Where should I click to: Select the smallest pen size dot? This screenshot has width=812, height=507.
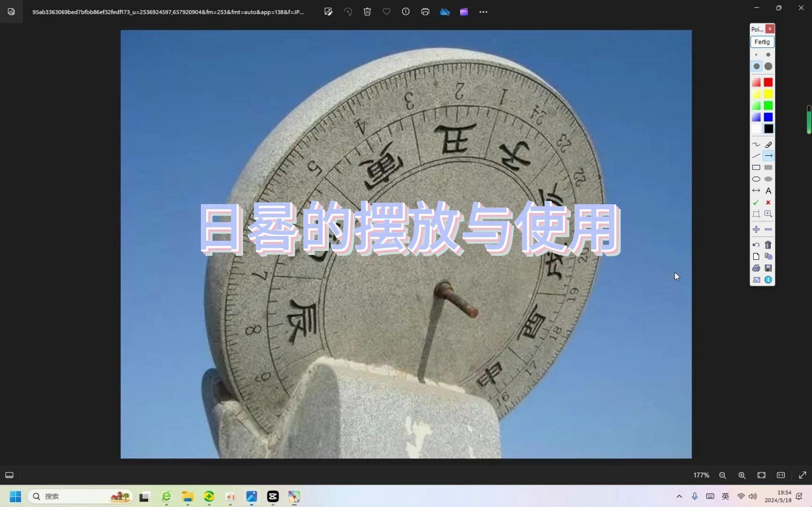tap(756, 55)
